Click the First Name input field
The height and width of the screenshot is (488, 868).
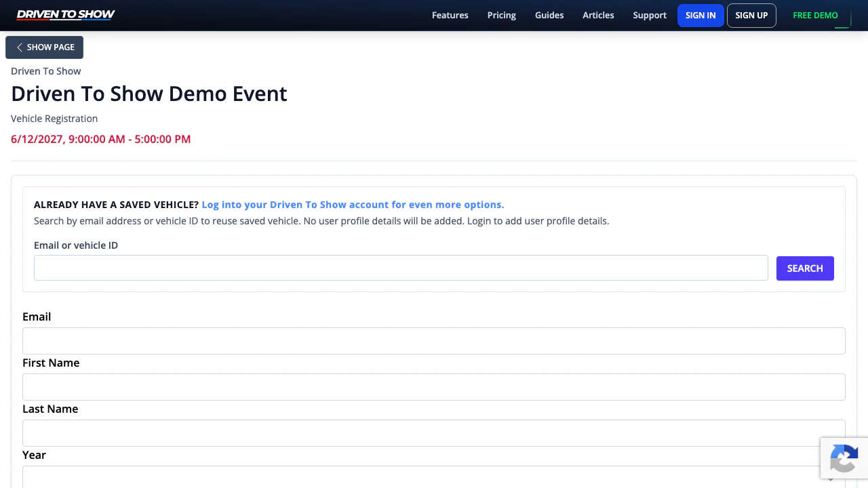tap(434, 387)
